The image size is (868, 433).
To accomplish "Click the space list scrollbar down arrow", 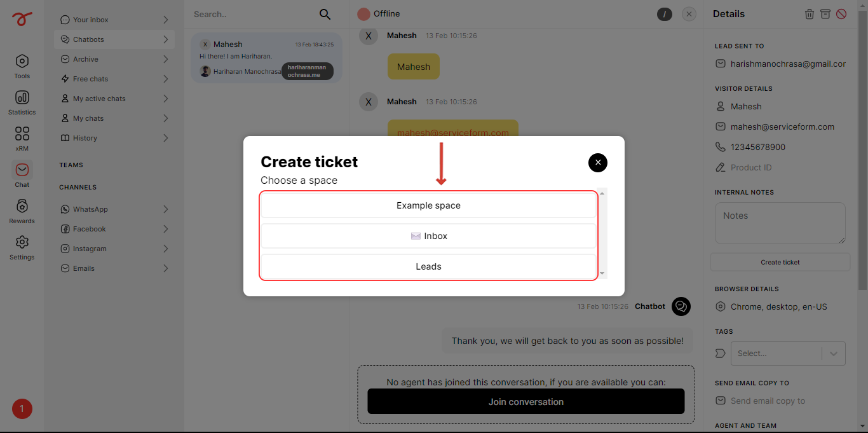I will [x=602, y=274].
